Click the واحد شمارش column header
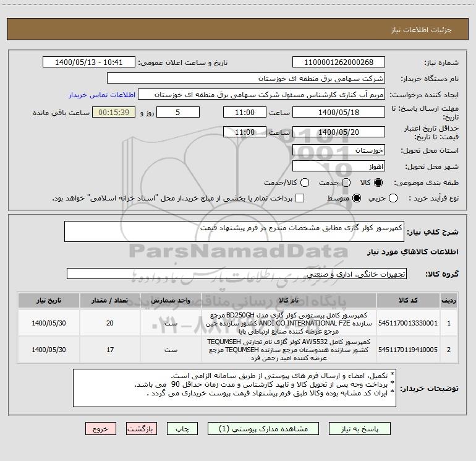Viewport: 476px width, 461px height. point(171,301)
